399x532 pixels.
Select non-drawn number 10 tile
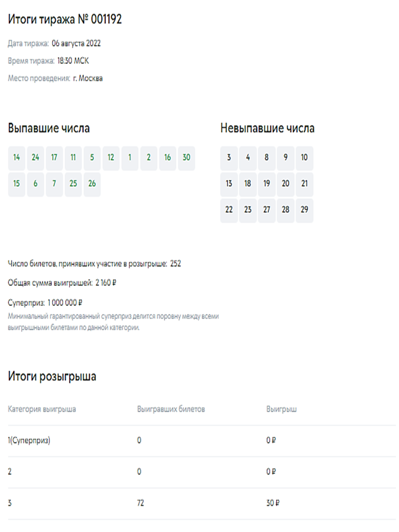point(304,158)
